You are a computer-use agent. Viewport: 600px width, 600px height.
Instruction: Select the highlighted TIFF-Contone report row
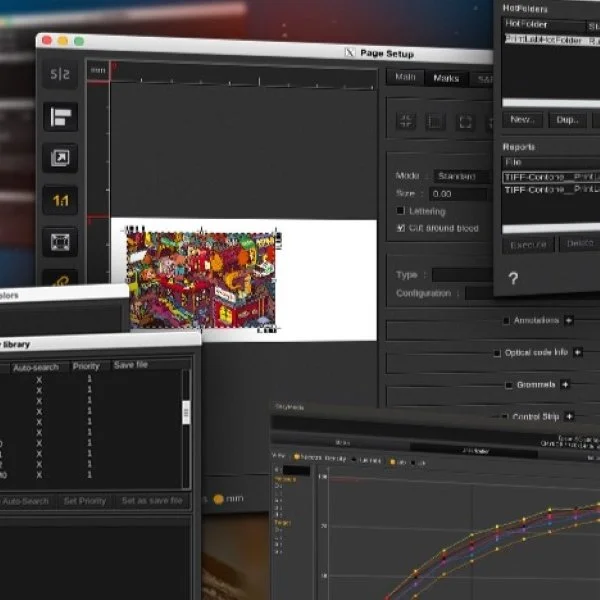coord(551,178)
